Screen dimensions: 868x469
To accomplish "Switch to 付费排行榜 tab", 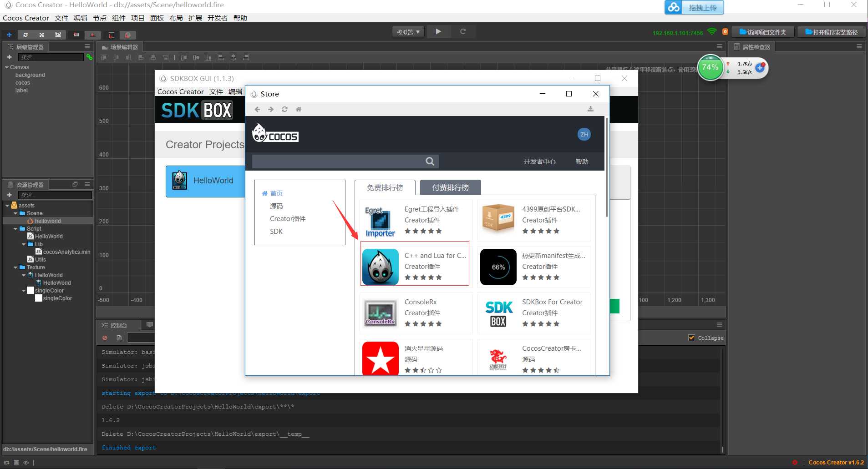I will pos(450,188).
